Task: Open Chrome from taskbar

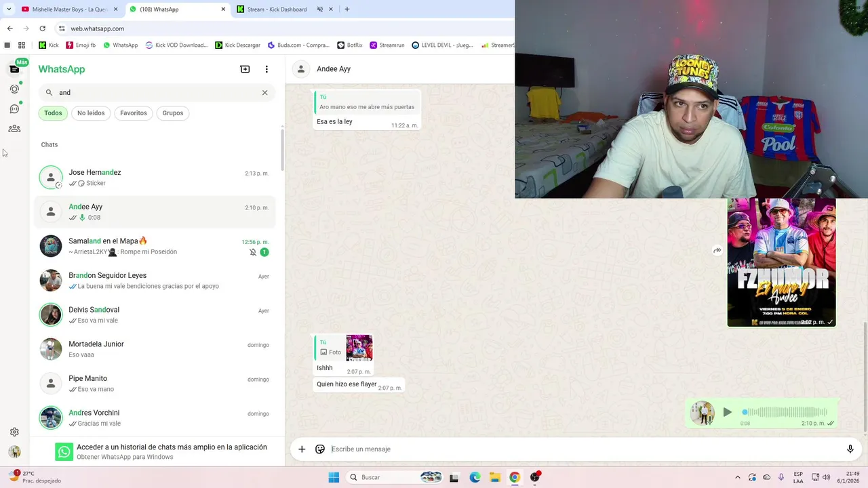Action: pos(515,477)
